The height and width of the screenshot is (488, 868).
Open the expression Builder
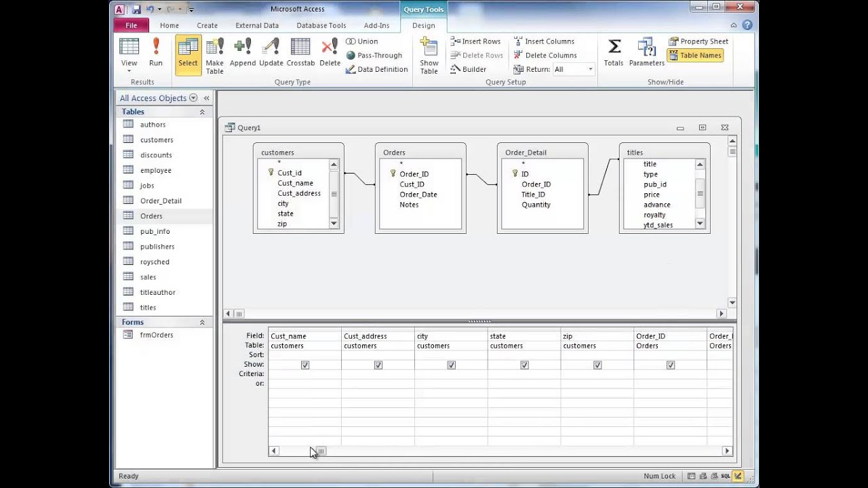point(468,69)
